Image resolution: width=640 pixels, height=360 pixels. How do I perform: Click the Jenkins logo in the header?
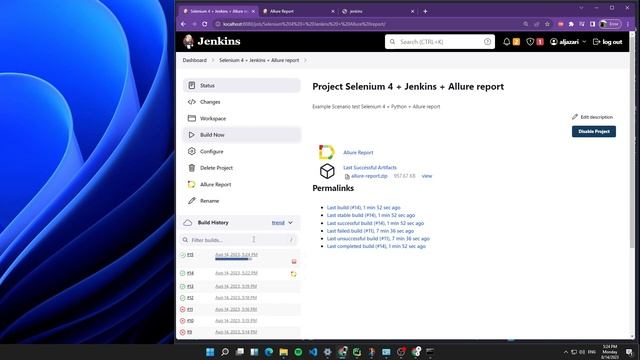pyautogui.click(x=212, y=41)
